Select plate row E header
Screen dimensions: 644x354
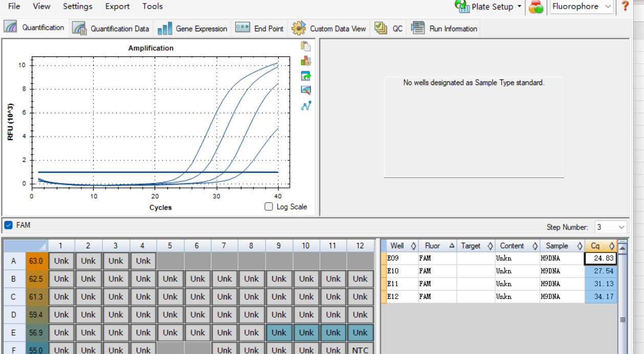pos(13,332)
